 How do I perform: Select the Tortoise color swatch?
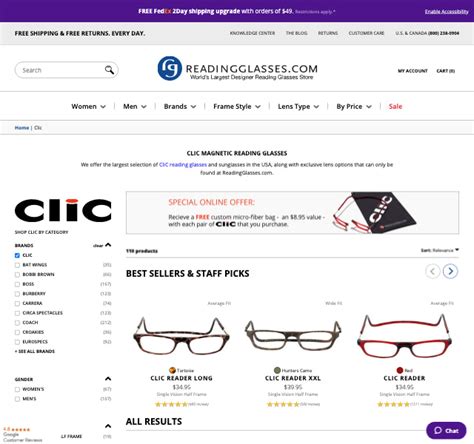172,370
